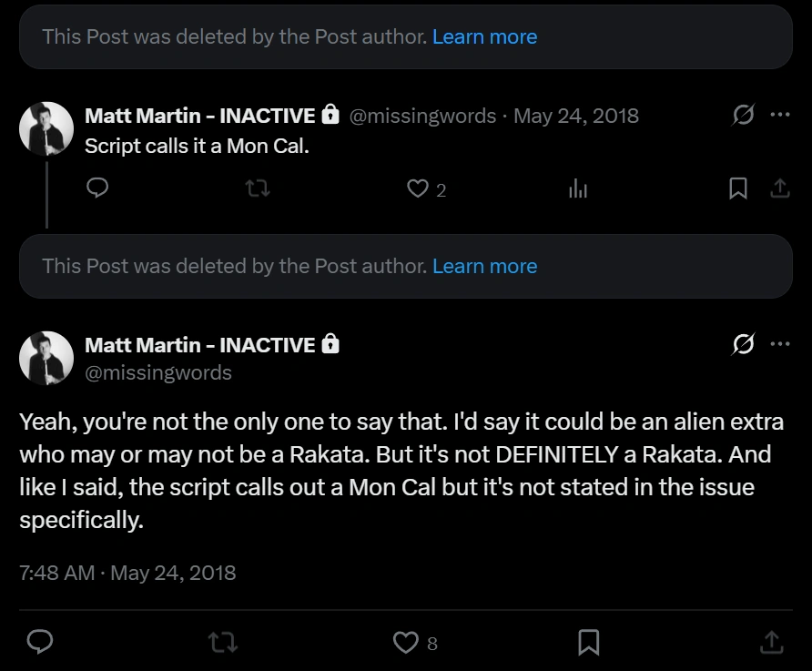Open Grok icon on the upper Matt Martin post

tap(743, 116)
